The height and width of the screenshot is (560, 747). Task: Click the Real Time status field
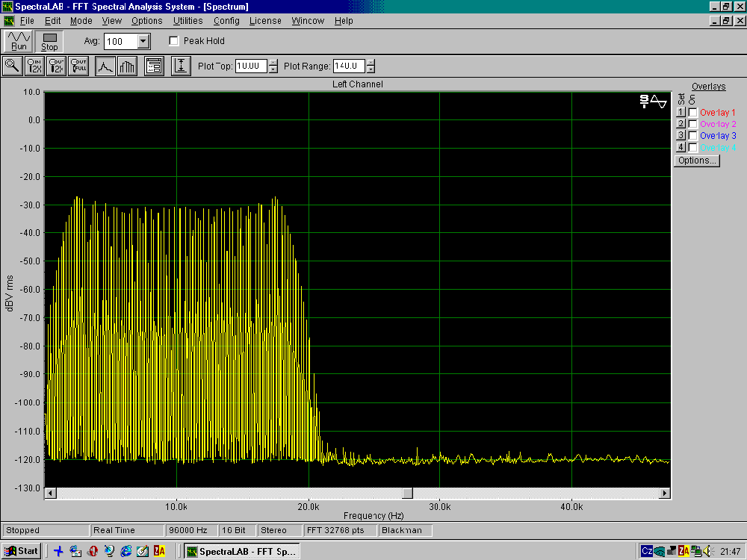point(127,530)
